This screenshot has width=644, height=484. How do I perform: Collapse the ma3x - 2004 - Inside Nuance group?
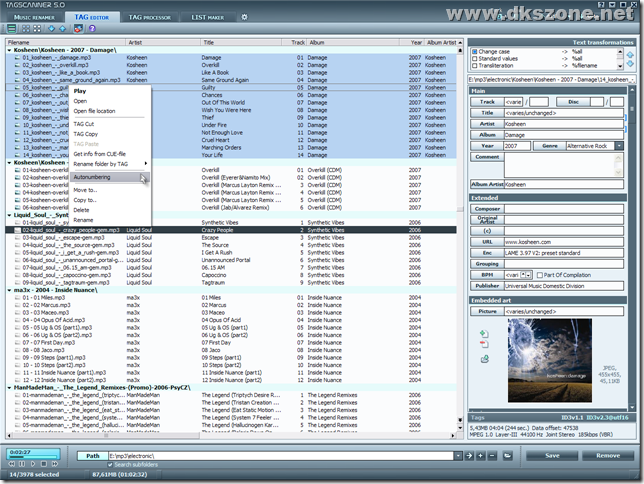[9, 290]
